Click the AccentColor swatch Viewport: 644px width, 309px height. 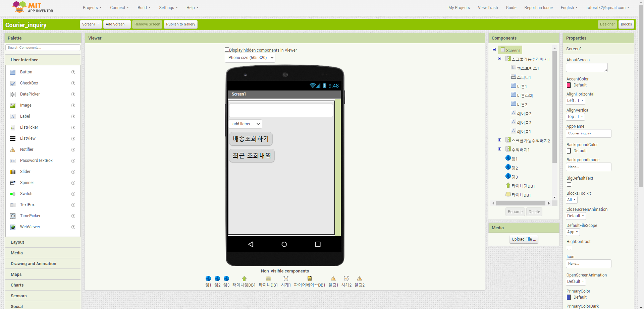coord(569,85)
